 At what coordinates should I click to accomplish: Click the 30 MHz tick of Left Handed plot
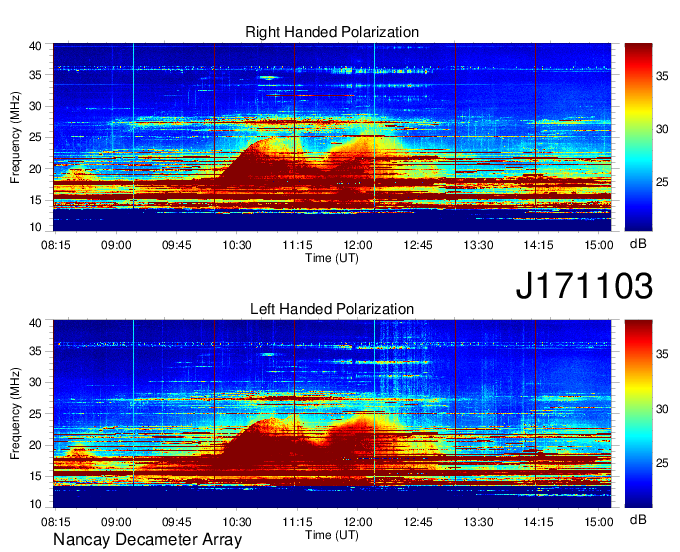pos(35,382)
